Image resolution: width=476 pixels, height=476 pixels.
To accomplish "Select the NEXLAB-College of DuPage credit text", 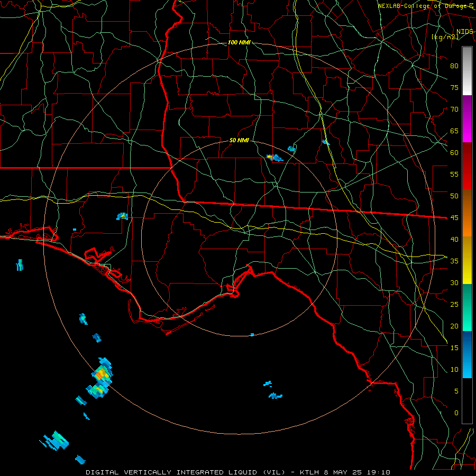I will 425,6.
